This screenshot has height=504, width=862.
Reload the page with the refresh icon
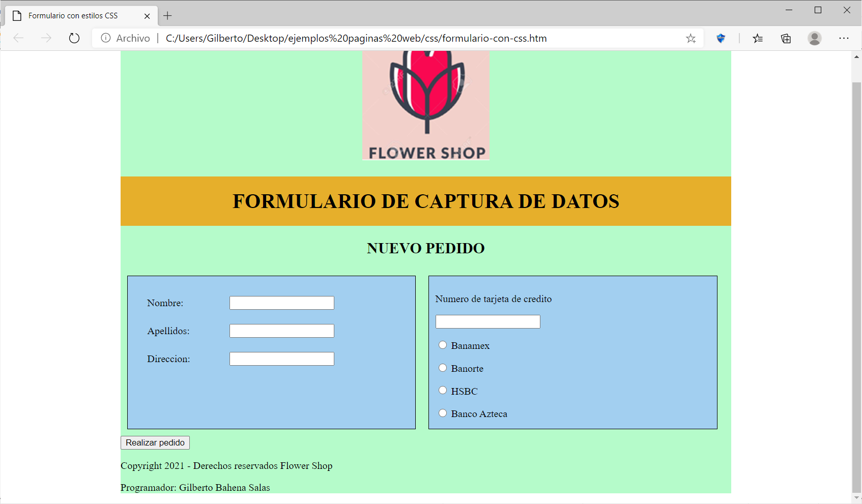point(74,38)
